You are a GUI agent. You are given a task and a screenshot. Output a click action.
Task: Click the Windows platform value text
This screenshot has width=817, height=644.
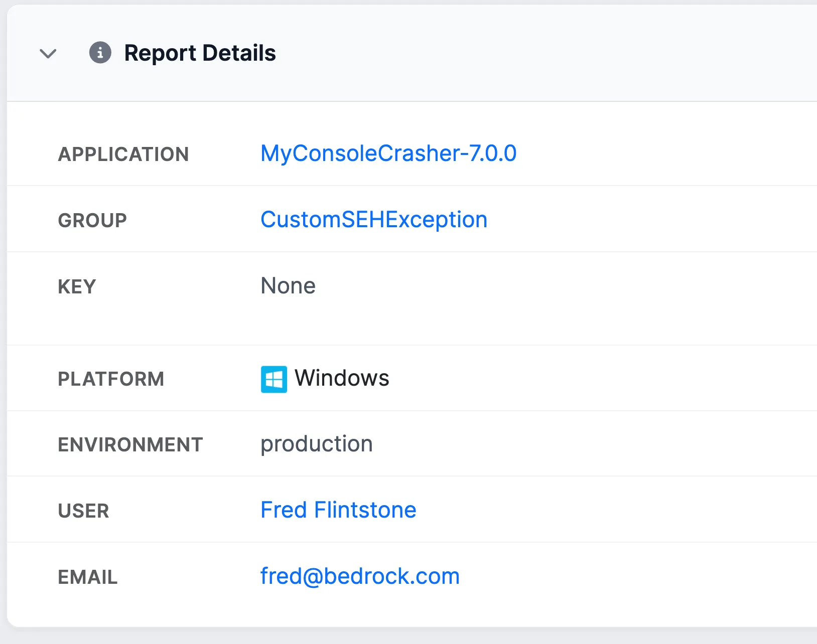pyautogui.click(x=342, y=378)
